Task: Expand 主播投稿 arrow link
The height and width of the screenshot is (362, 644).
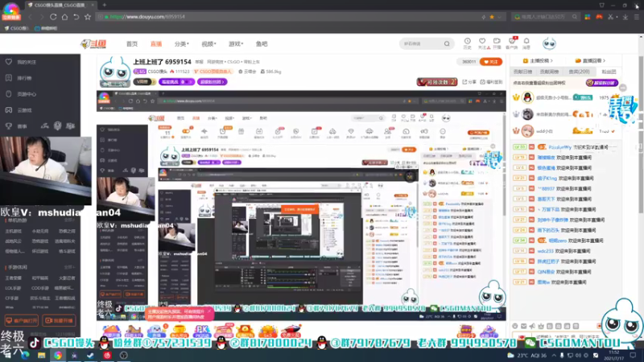Action: click(538, 61)
